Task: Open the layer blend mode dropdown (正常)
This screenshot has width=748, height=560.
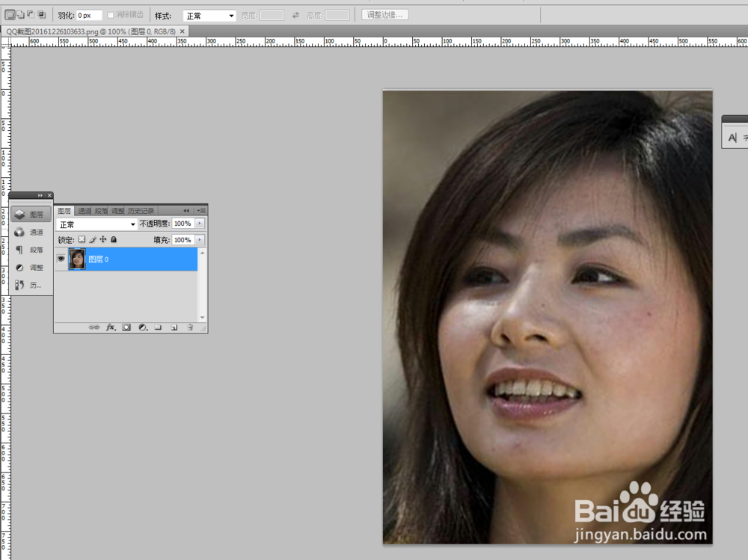Action: tap(96, 224)
